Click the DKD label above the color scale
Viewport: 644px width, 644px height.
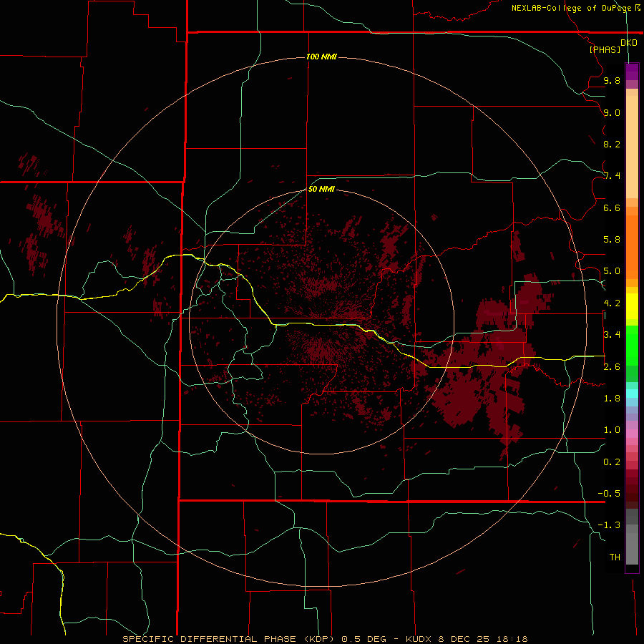628,43
